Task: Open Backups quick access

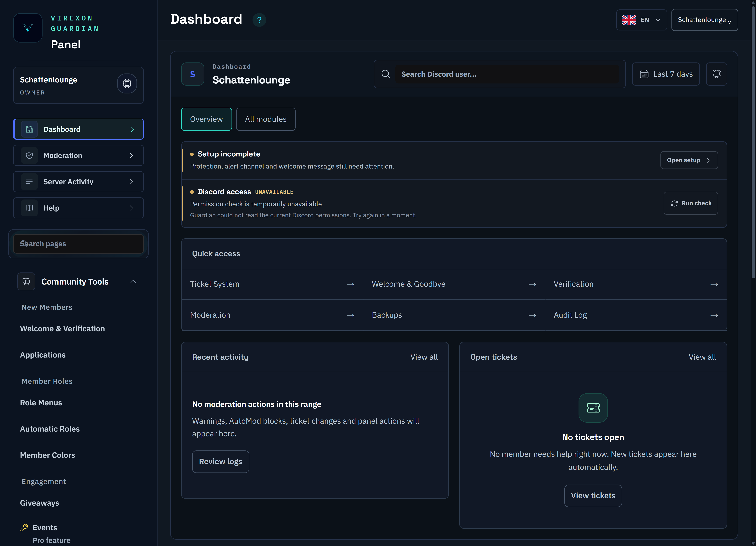Action: click(x=454, y=315)
